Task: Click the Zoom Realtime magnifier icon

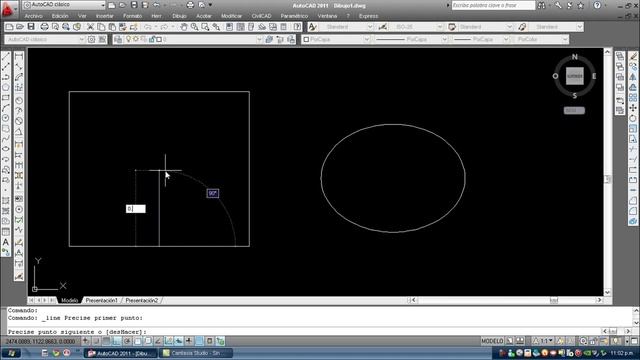Action: pyautogui.click(x=195, y=27)
